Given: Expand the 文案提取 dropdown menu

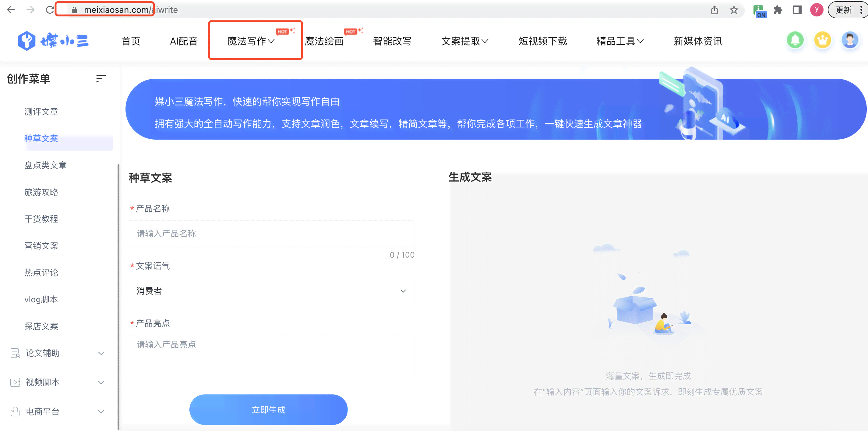Looking at the screenshot, I should 466,41.
